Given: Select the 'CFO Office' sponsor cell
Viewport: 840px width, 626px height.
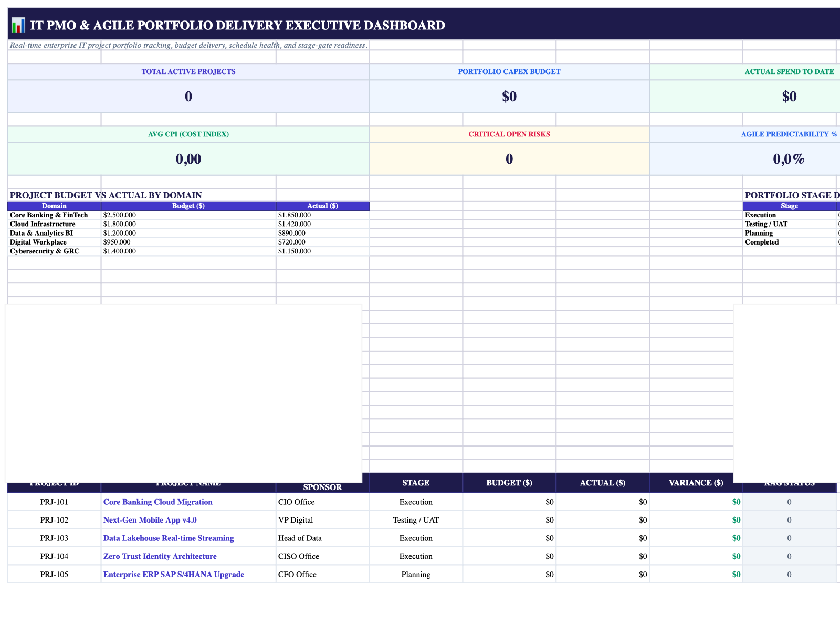Looking at the screenshot, I should [x=322, y=575].
